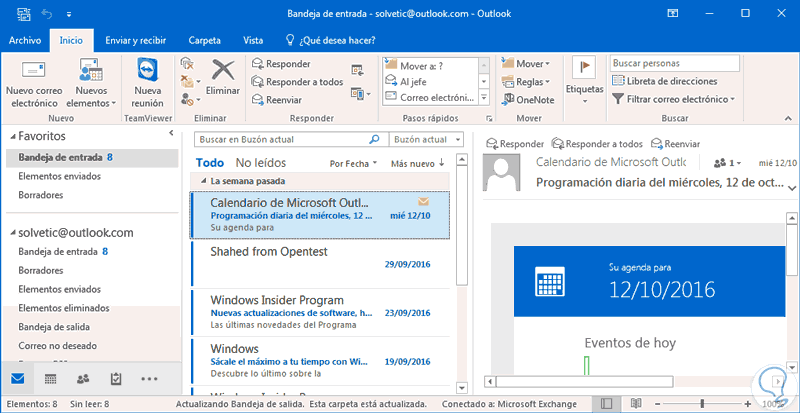Open the Windows message from 19/09/2016
This screenshot has width=800, height=413.
click(x=320, y=360)
